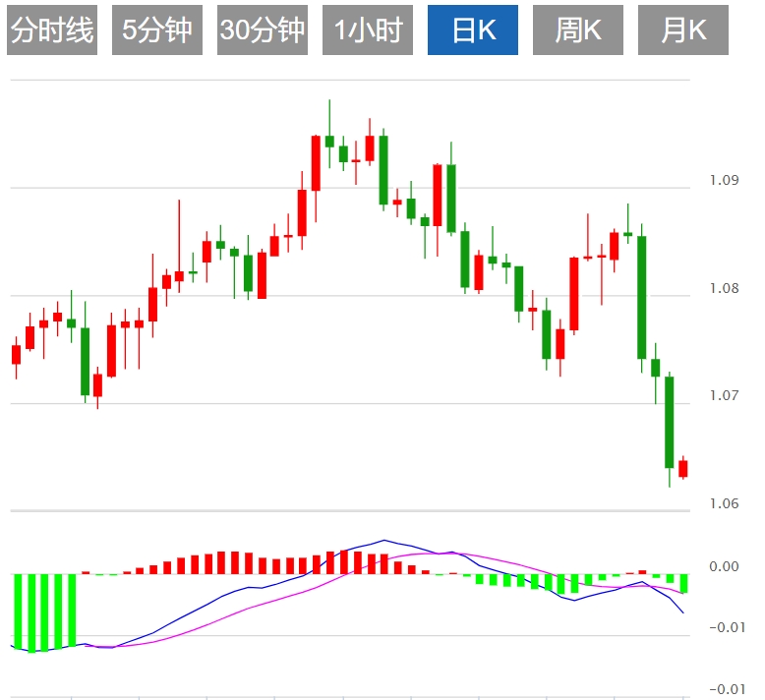Click the candlestick with the highest upper wick
The height and width of the screenshot is (700, 765).
pyautogui.click(x=329, y=141)
